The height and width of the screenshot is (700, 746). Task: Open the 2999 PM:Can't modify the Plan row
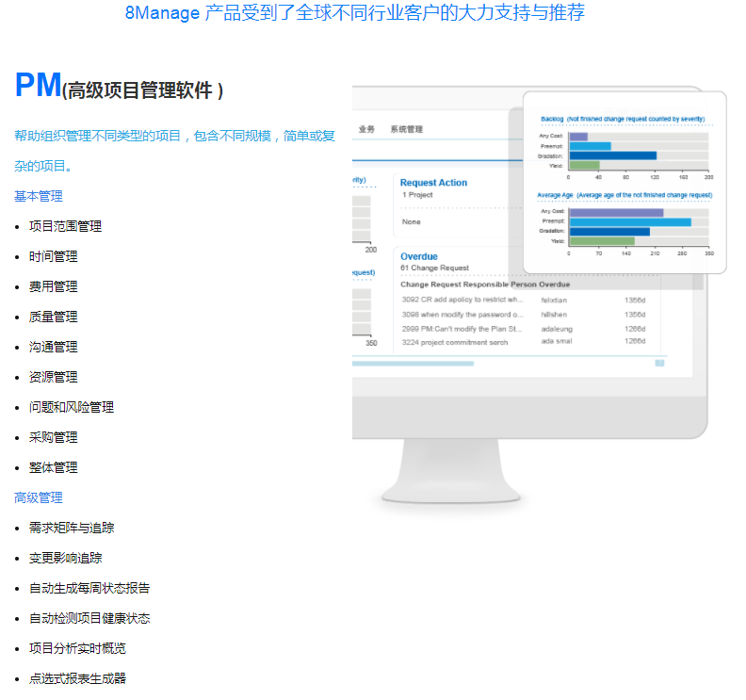524,329
